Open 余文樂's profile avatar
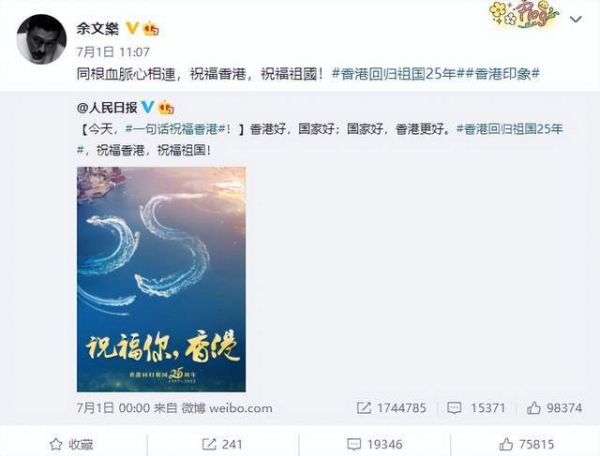600x456 pixels. click(x=41, y=39)
